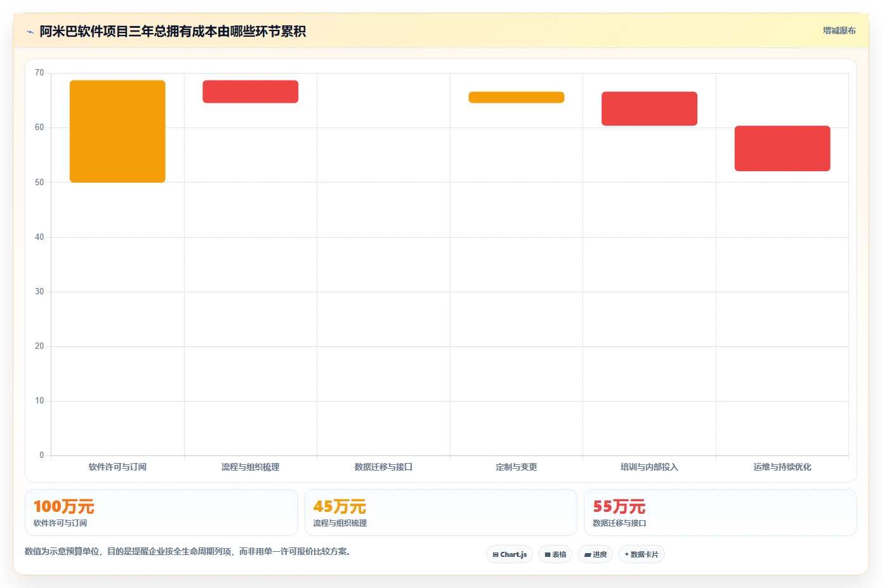Click the chart title 阿米巴软件项目三年总拥有成本
The image size is (882, 588).
pyautogui.click(x=173, y=31)
